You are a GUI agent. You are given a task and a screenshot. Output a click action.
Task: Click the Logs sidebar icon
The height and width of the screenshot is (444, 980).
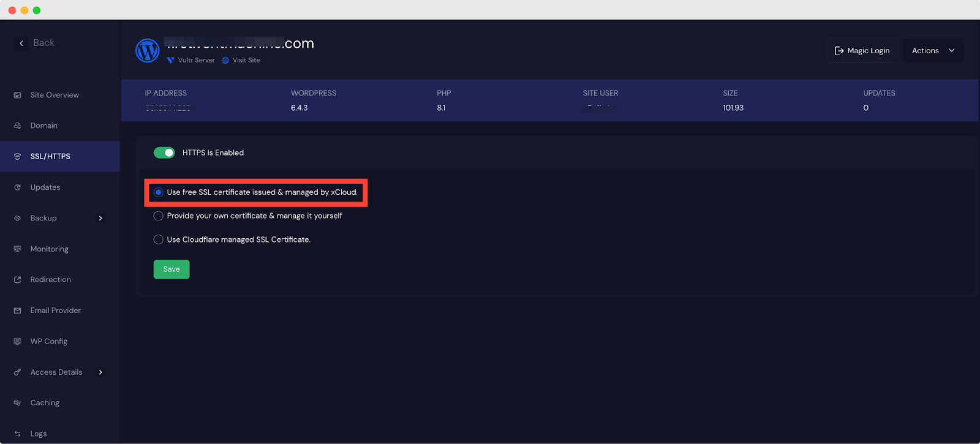(17, 434)
